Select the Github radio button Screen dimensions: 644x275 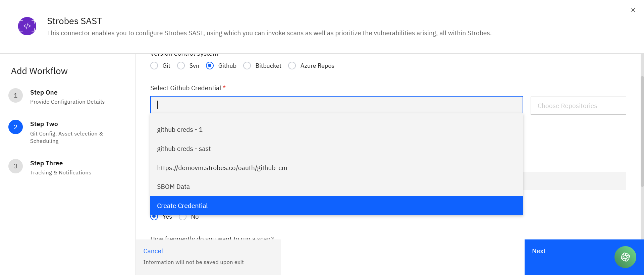click(x=210, y=66)
